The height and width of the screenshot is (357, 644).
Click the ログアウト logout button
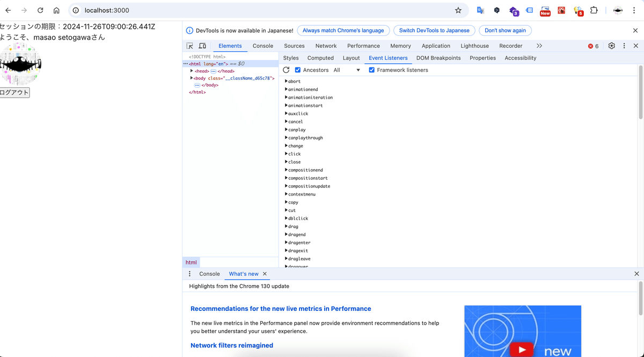(x=14, y=93)
